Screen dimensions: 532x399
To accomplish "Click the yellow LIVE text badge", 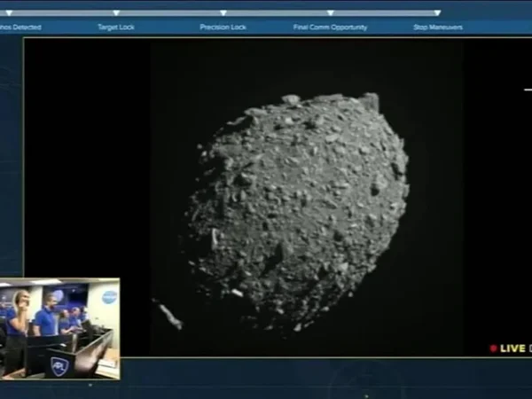I will (x=513, y=348).
